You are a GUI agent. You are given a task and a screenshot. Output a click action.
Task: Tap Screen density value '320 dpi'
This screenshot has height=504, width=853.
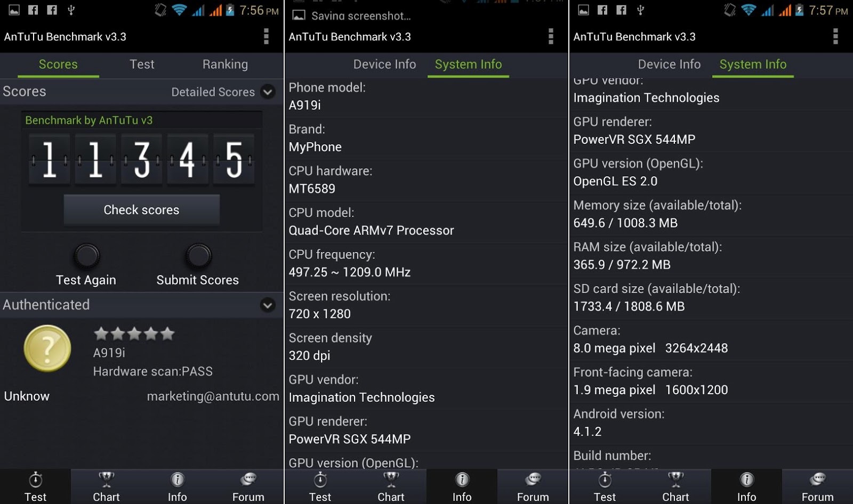309,355
